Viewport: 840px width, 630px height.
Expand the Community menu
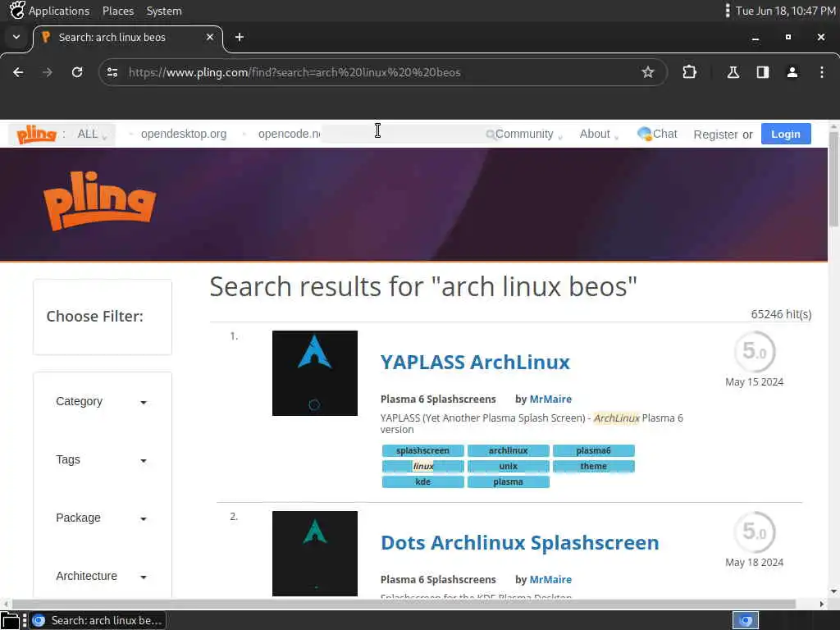pos(528,134)
